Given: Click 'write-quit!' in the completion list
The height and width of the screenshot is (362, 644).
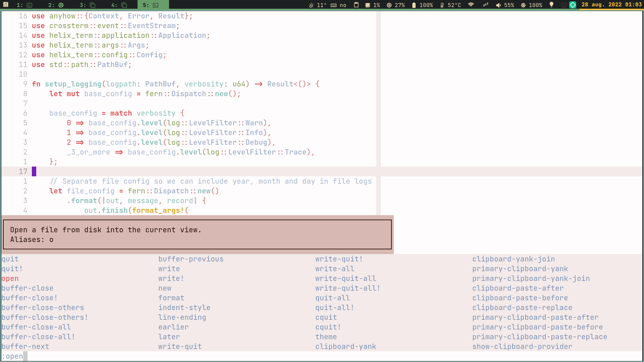Looking at the screenshot, I should tap(339, 259).
